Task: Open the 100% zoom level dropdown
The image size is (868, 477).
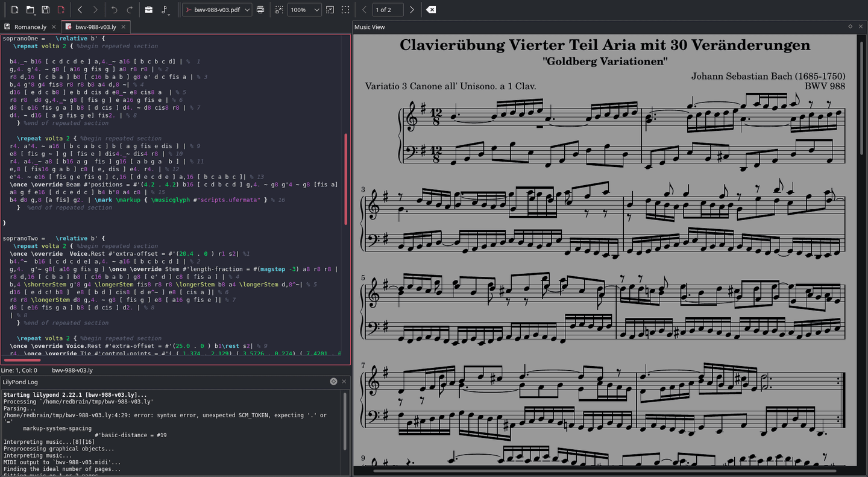Action: click(x=304, y=10)
